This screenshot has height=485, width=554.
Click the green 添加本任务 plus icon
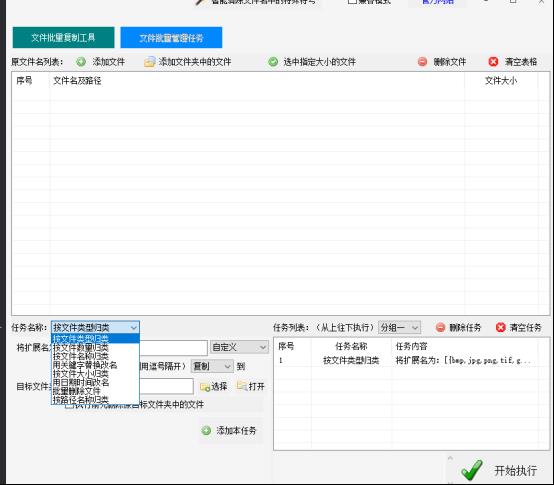coord(206,431)
